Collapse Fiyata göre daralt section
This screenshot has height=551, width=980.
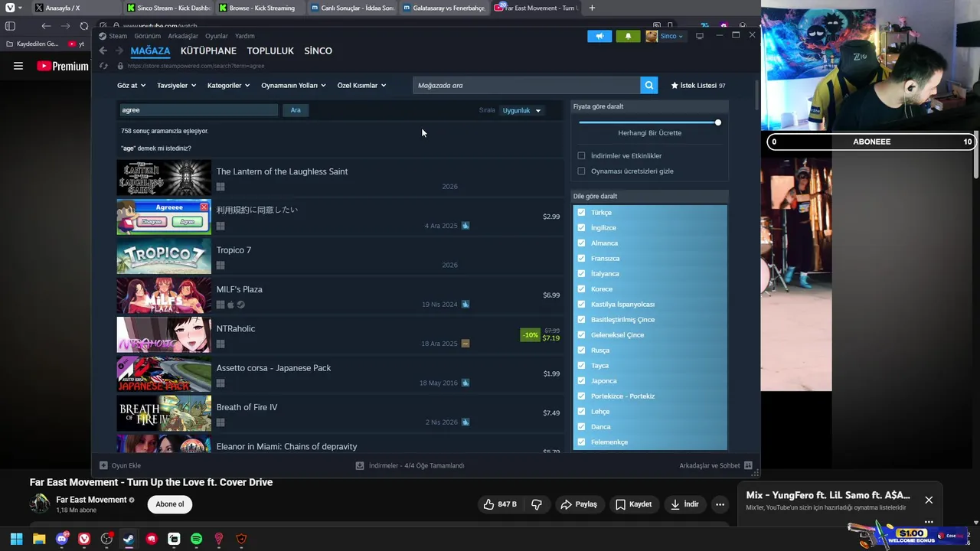[x=649, y=106]
